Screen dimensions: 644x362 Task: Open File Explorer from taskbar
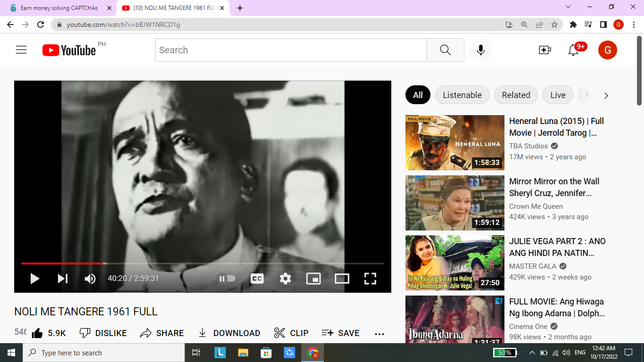tap(243, 353)
